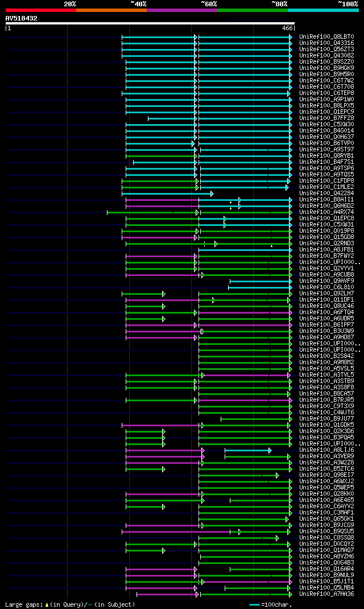364x609 pixels.
Task: Click the UniRef100_Q28KK0 label
Action: (x=326, y=493)
